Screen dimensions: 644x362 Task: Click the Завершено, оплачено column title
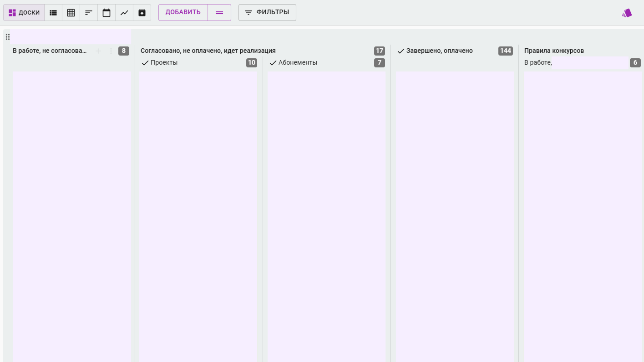click(440, 51)
